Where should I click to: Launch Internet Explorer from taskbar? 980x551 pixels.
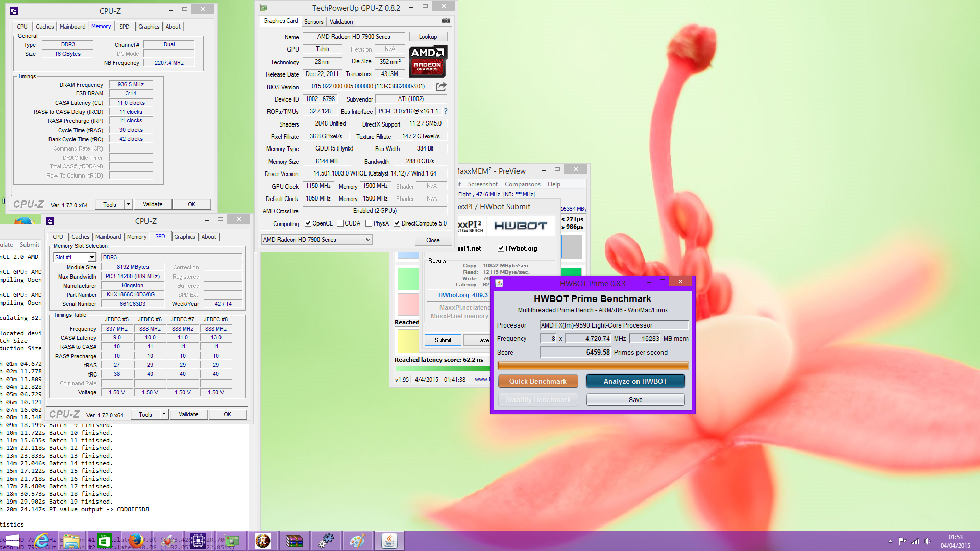42,541
